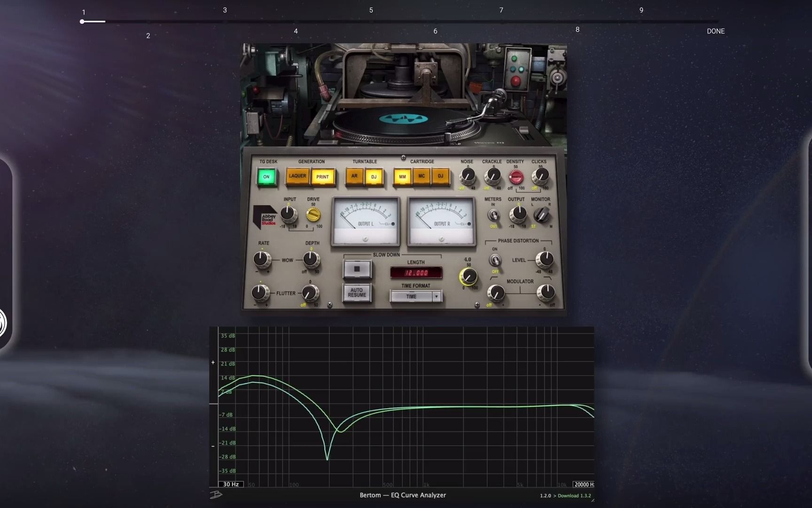This screenshot has width=812, height=508.
Task: Click the Flutter rate knob
Action: point(260,293)
